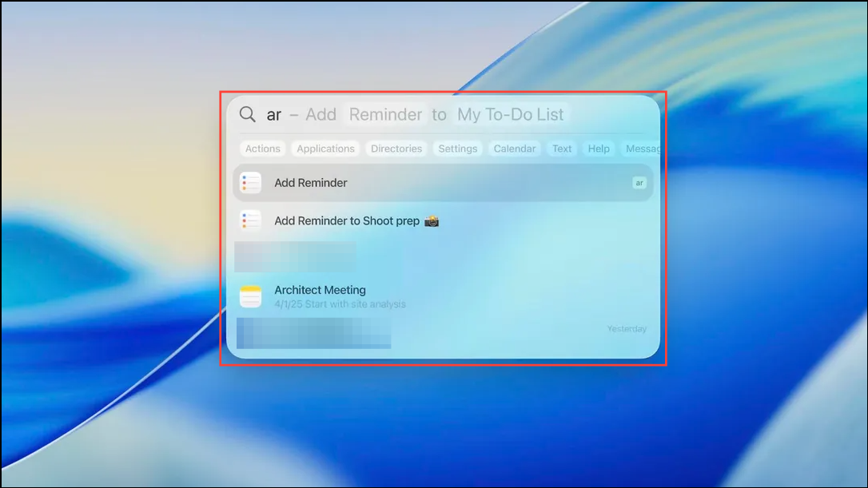Viewport: 868px width, 488px height.
Task: Switch to the Directories filter
Action: (x=396, y=149)
